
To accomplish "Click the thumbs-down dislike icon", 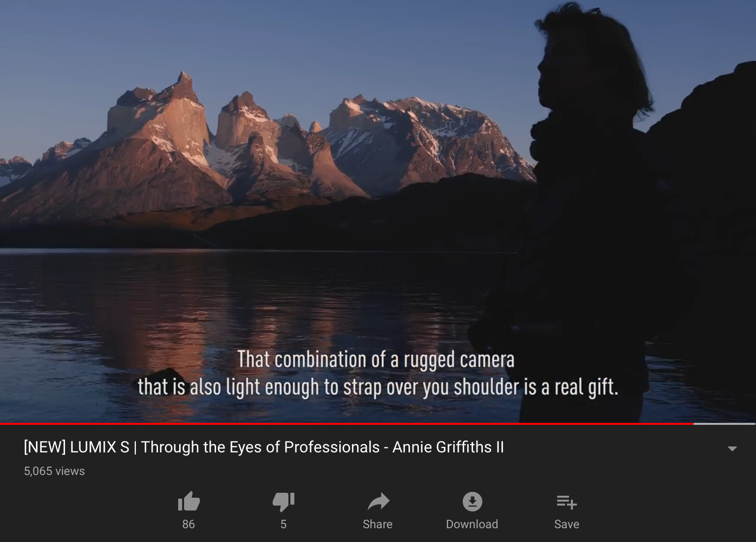I will tap(283, 502).
